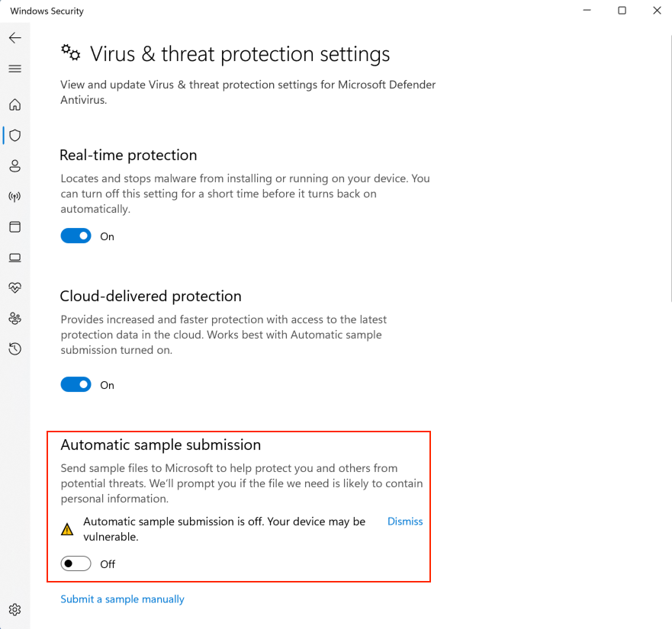Open Account protection person icon
Screen dimensions: 672x629
pyautogui.click(x=14, y=166)
